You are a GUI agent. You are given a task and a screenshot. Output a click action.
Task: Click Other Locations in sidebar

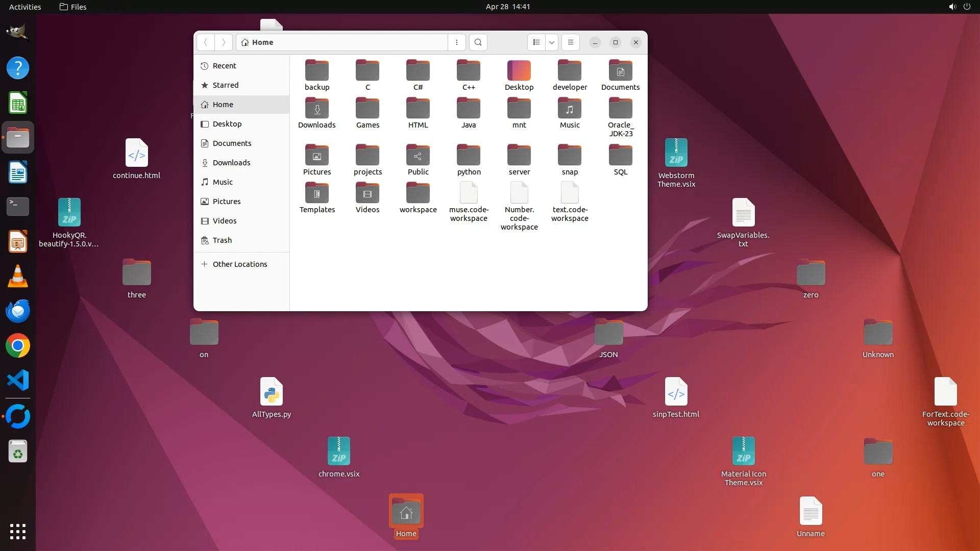[x=239, y=264]
